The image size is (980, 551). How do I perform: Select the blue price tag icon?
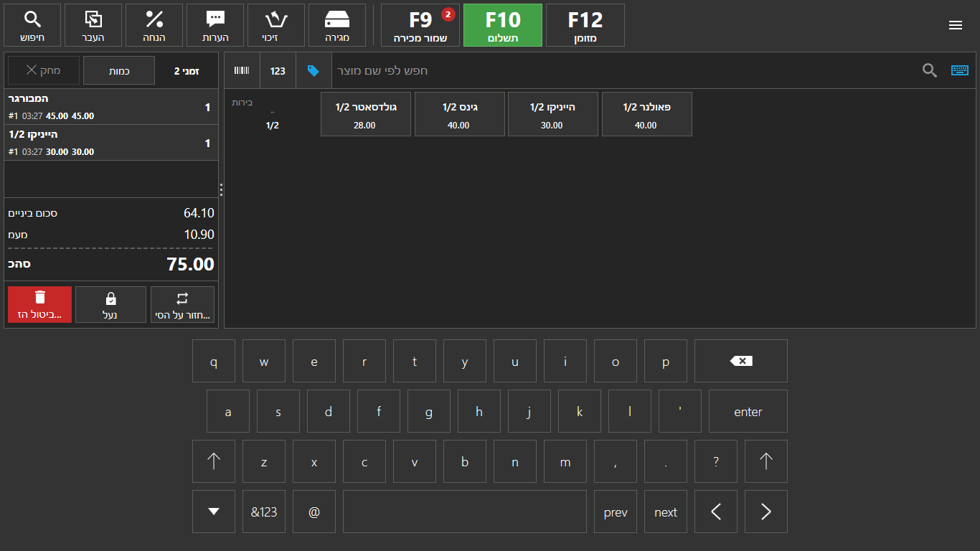coord(314,70)
